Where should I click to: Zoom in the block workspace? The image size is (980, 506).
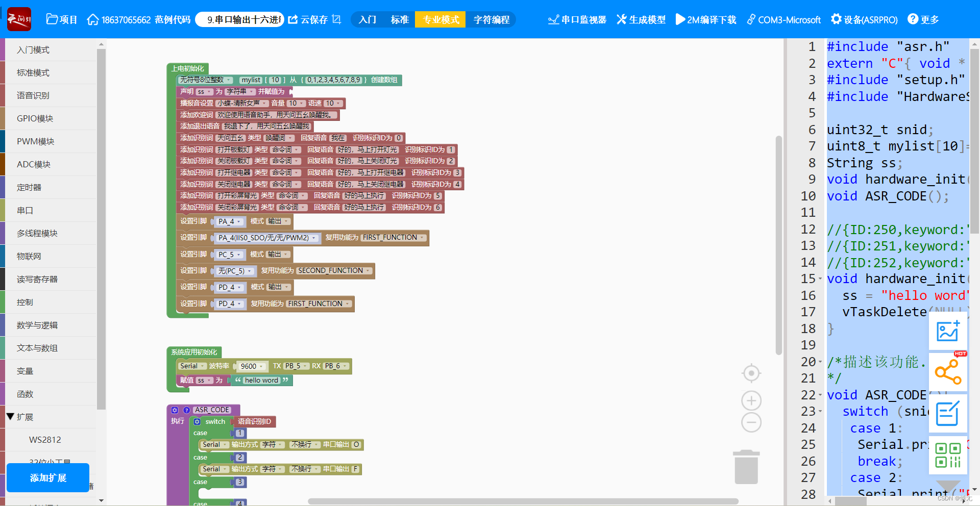coord(751,401)
